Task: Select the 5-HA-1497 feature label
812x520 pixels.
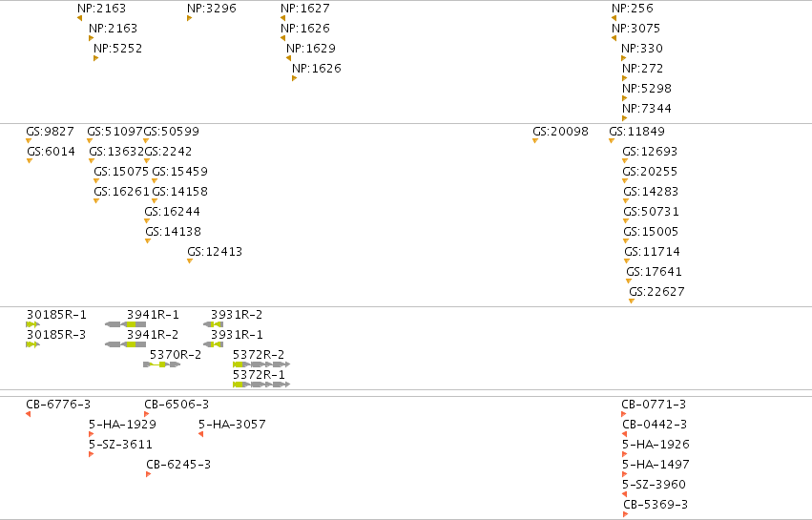Action: (x=656, y=464)
